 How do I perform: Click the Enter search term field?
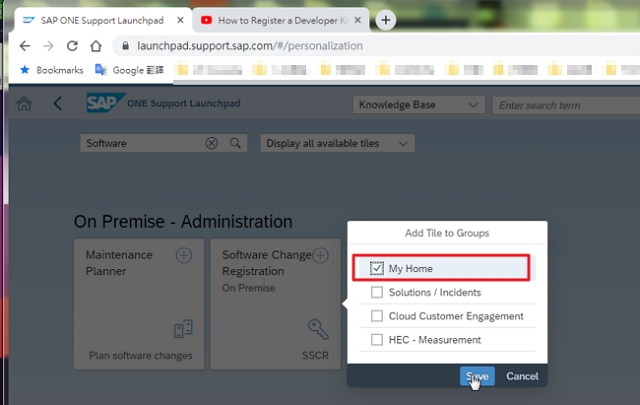pos(566,105)
